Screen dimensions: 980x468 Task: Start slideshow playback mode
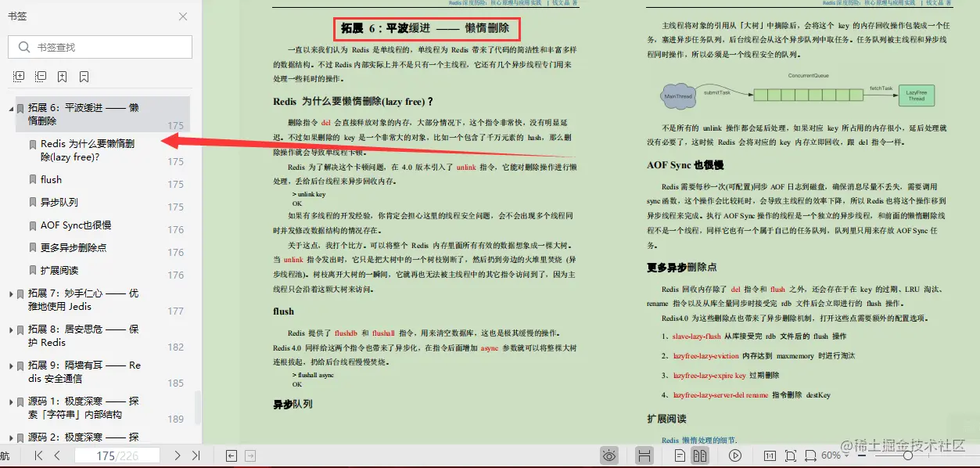734,455
